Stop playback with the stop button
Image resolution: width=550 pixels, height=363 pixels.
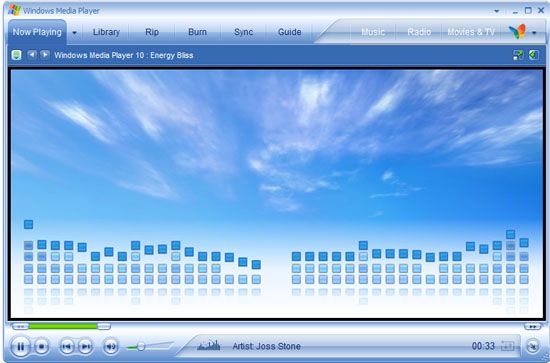41,347
